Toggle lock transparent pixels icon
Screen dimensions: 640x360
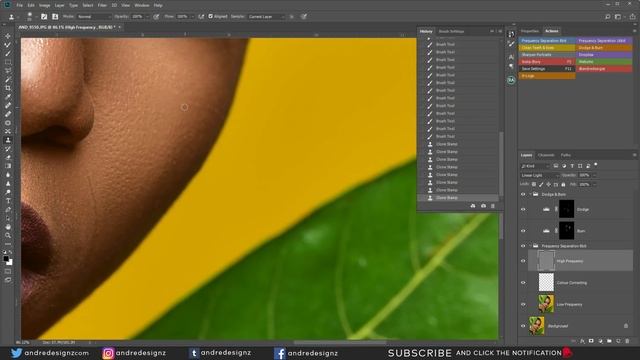534,184
